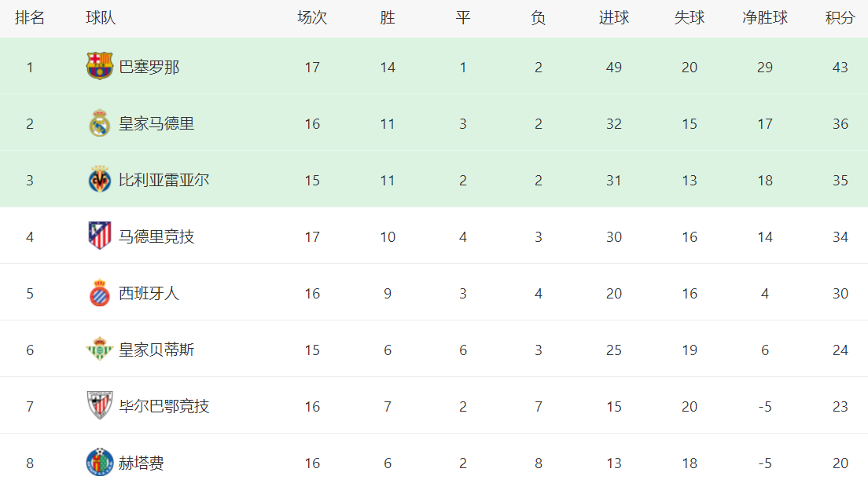Click the Real Betis green crest
This screenshot has height=487, width=868.
point(100,350)
